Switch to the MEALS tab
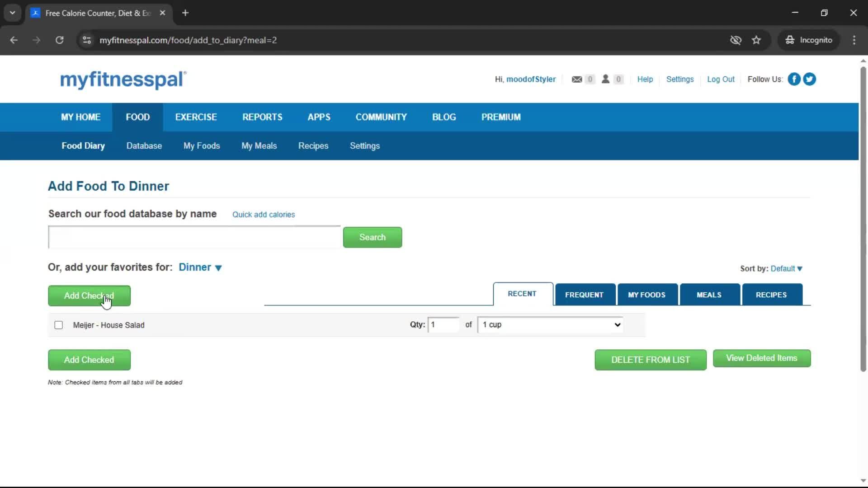Viewport: 868px width, 488px height. click(709, 295)
